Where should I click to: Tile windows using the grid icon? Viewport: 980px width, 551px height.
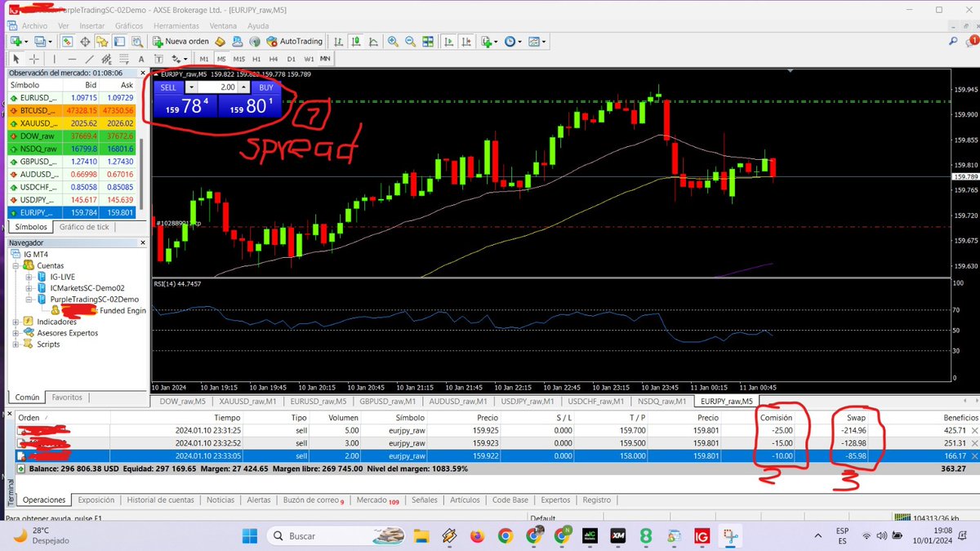click(428, 42)
